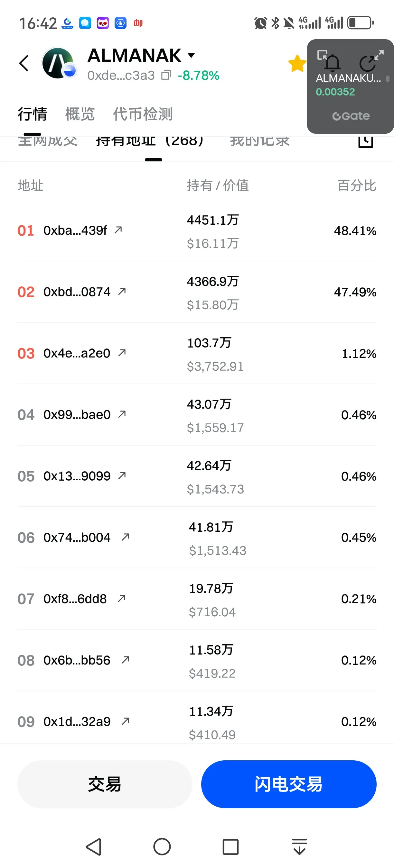
Task: Open holder row 05 0x13...9099
Action: 197,476
